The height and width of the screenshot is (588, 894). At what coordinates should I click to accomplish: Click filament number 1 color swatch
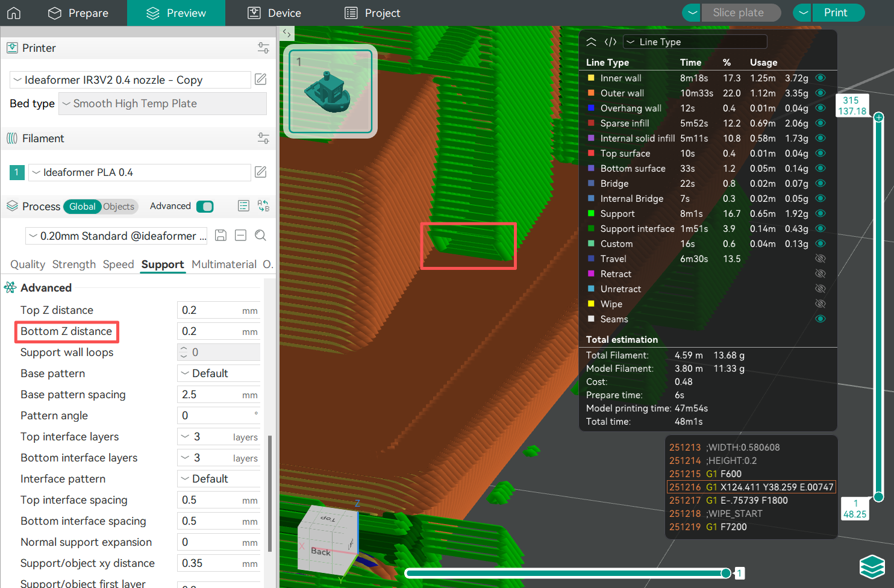(x=17, y=172)
